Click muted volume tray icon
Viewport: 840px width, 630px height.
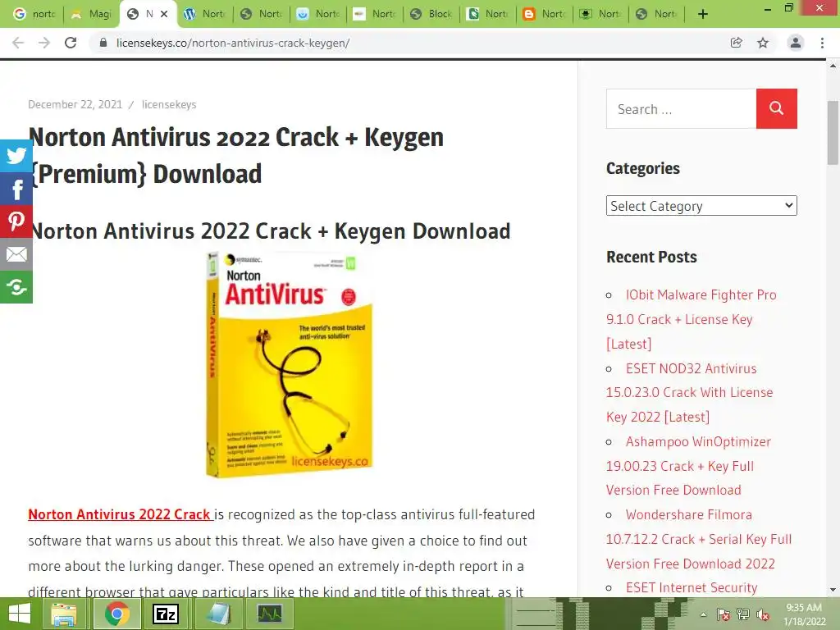763,614
